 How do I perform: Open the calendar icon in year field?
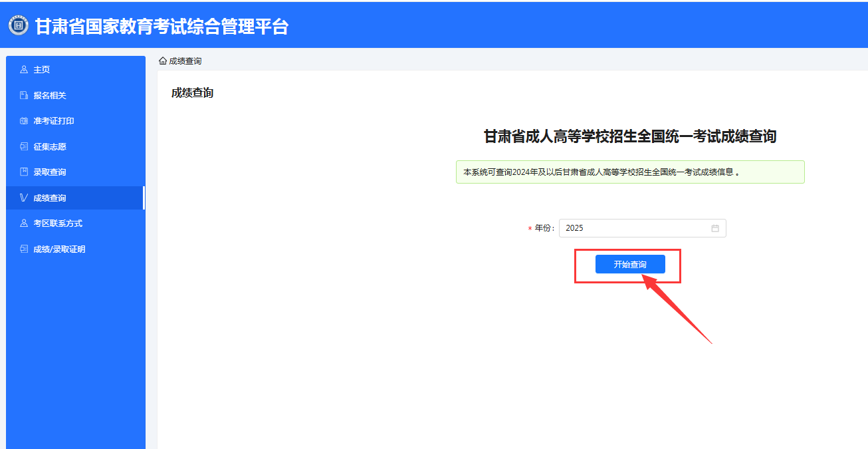(x=715, y=228)
